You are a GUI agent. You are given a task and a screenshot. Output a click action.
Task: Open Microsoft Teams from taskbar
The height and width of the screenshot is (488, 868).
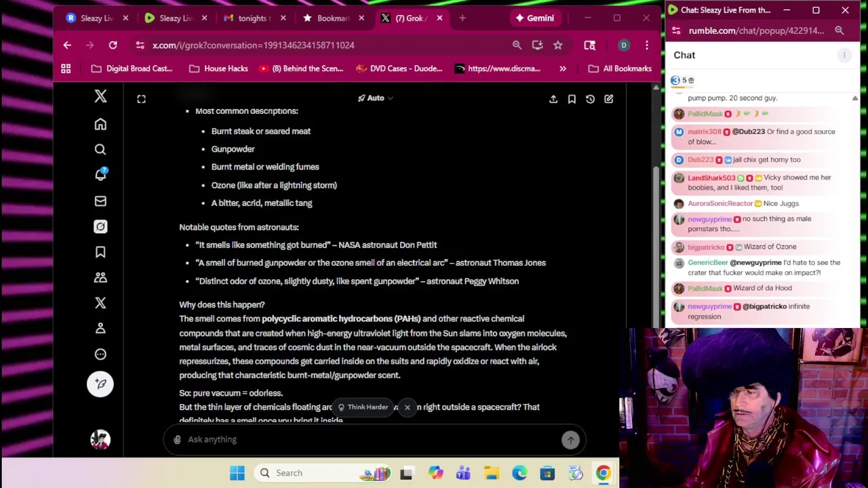[463, 473]
